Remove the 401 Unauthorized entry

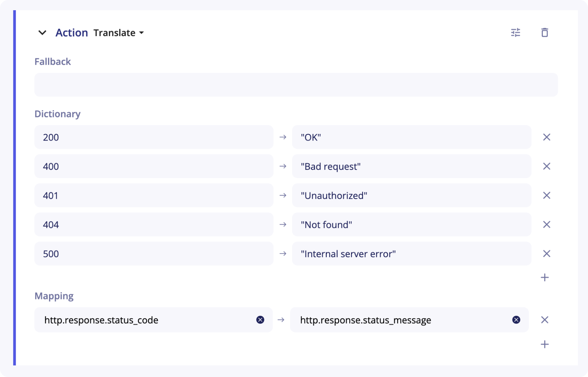pyautogui.click(x=546, y=195)
